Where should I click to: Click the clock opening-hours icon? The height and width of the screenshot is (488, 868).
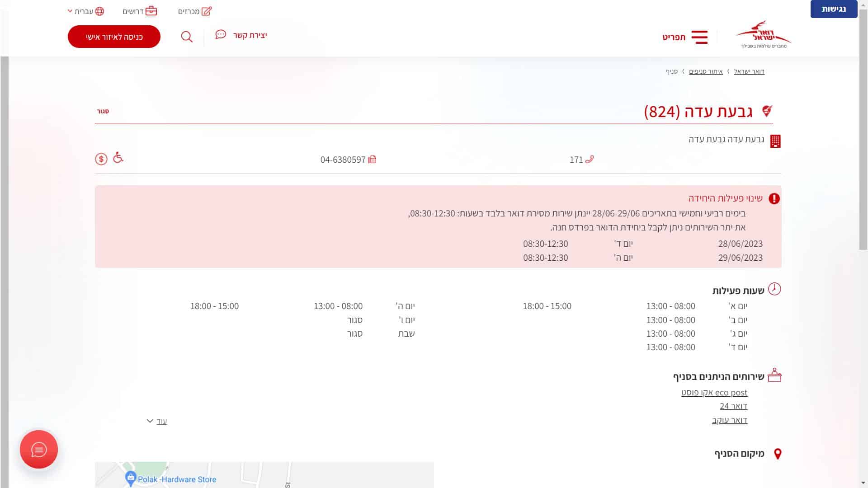tap(774, 289)
